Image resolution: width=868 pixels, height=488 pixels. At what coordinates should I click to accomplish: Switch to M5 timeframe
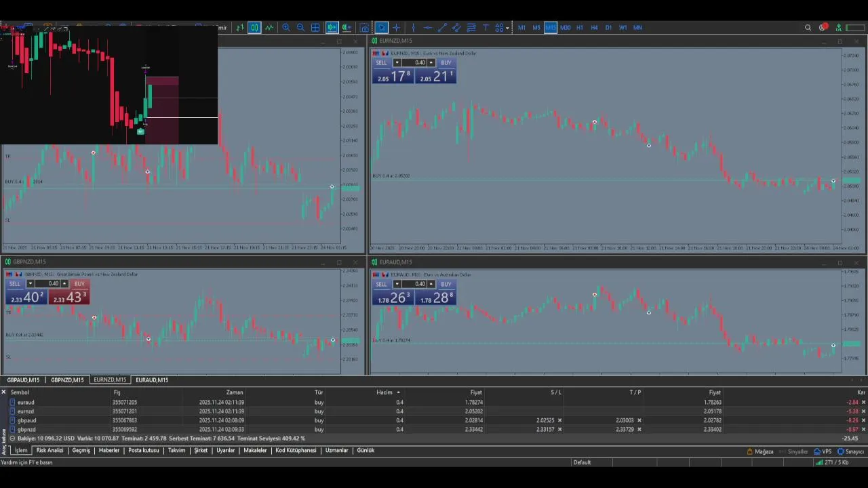(x=536, y=28)
